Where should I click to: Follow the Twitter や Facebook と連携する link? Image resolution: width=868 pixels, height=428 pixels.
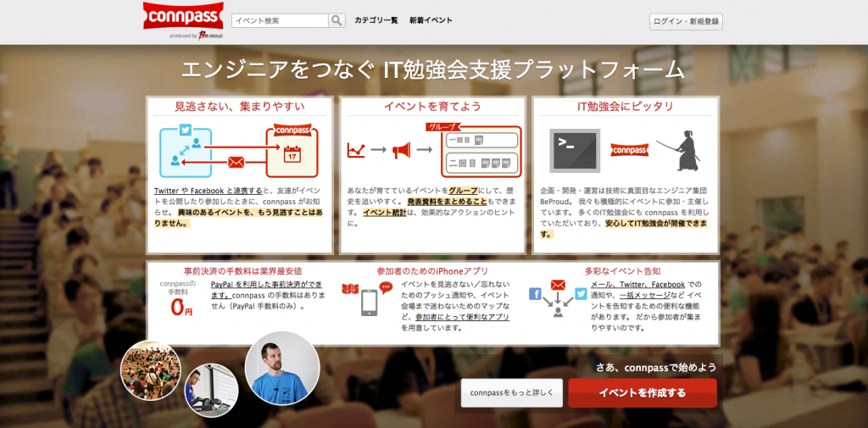click(208, 192)
